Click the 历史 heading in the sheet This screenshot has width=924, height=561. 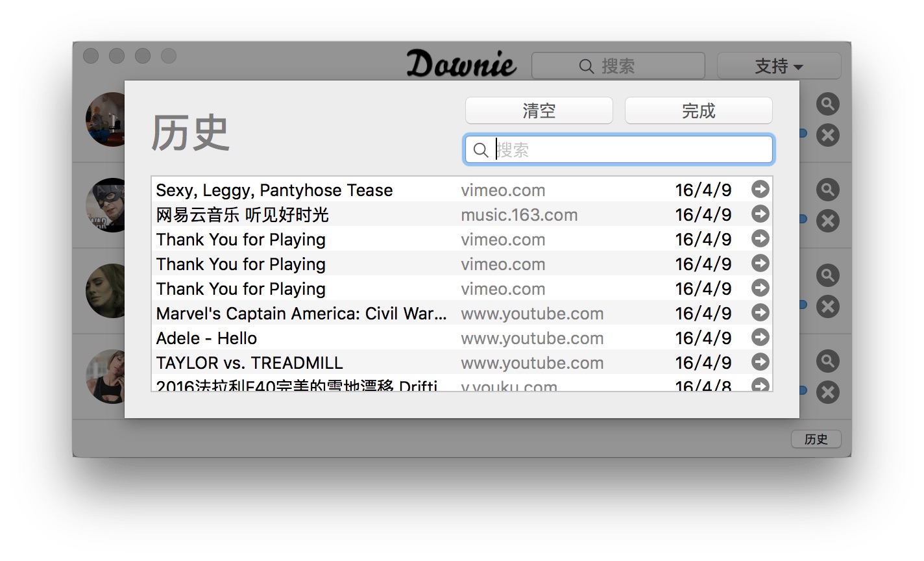(190, 133)
